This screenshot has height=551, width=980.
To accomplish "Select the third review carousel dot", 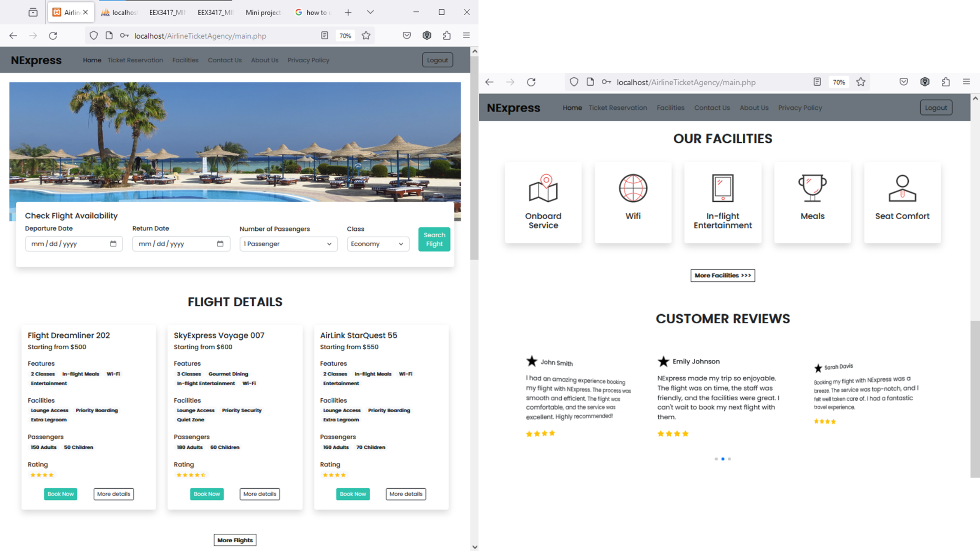I will tap(729, 459).
